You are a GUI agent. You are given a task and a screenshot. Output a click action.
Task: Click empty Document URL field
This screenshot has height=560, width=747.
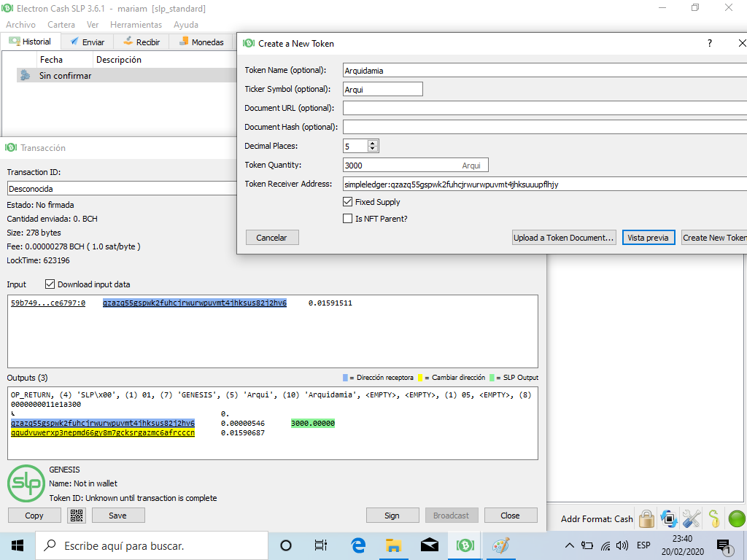(x=544, y=108)
